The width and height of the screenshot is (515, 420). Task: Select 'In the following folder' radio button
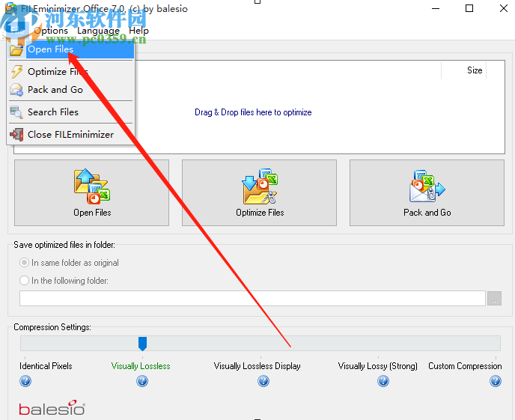click(x=24, y=281)
